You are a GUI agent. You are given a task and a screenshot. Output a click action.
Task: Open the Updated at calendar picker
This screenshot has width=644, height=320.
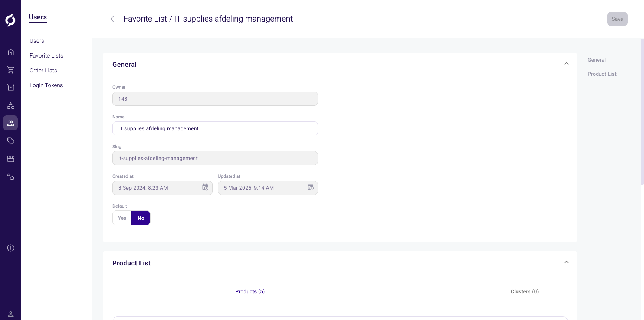[310, 187]
